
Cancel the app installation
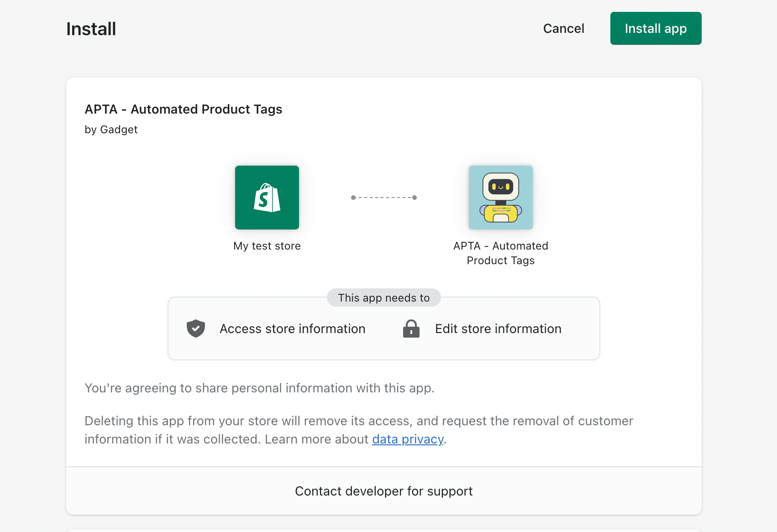tap(563, 28)
